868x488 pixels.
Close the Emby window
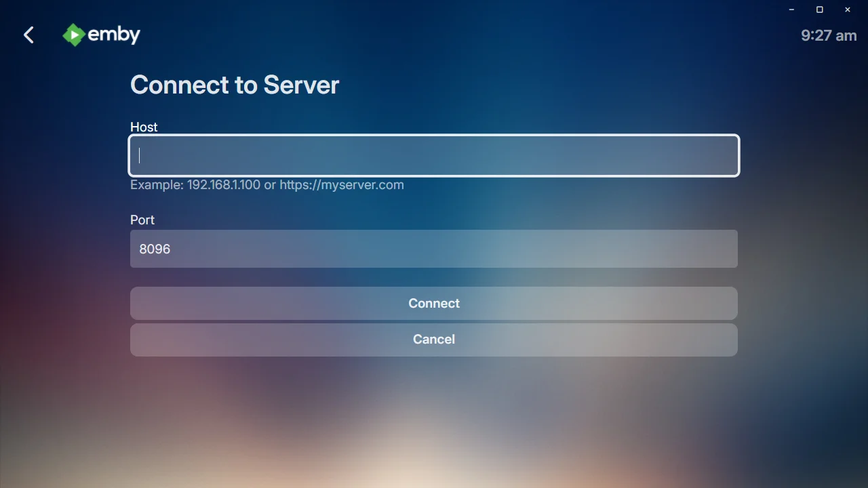(848, 9)
